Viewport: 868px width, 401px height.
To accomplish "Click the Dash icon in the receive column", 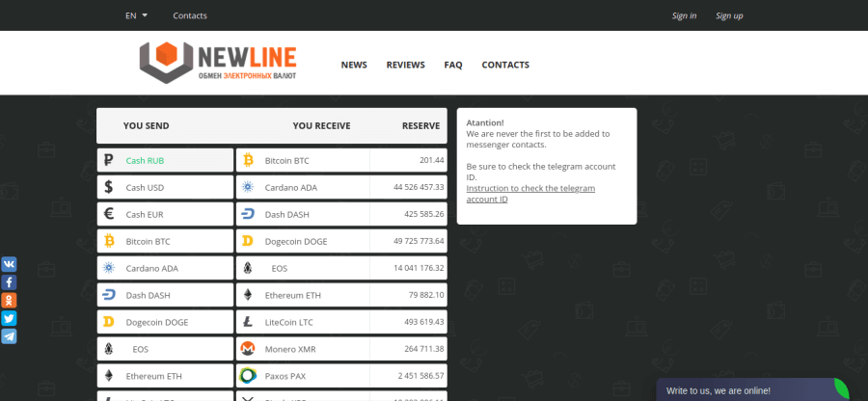I will pos(248,214).
